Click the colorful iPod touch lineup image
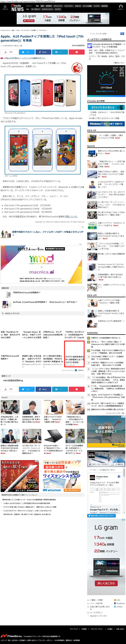Image resolution: width=126 pixels, height=644 pixels. click(x=43, y=93)
